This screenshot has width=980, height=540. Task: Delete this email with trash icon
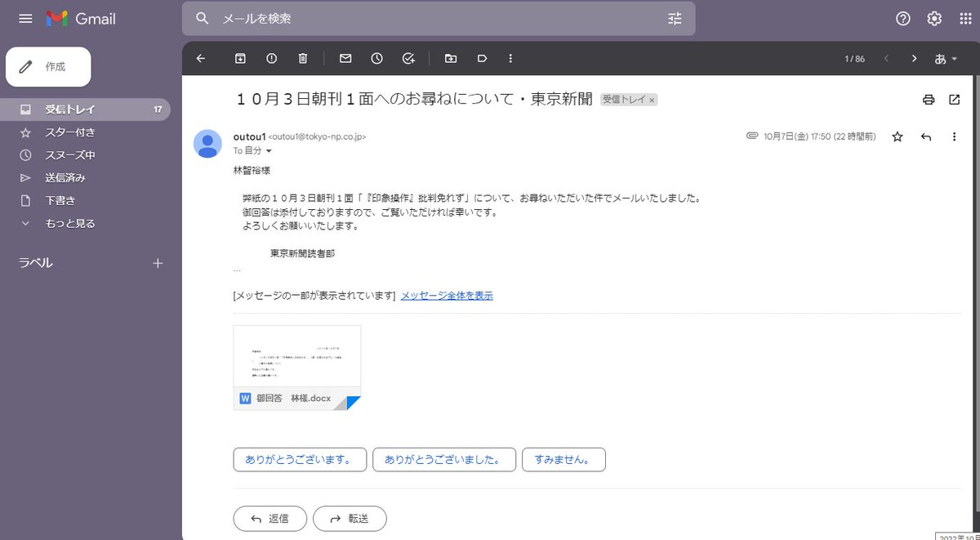point(303,58)
